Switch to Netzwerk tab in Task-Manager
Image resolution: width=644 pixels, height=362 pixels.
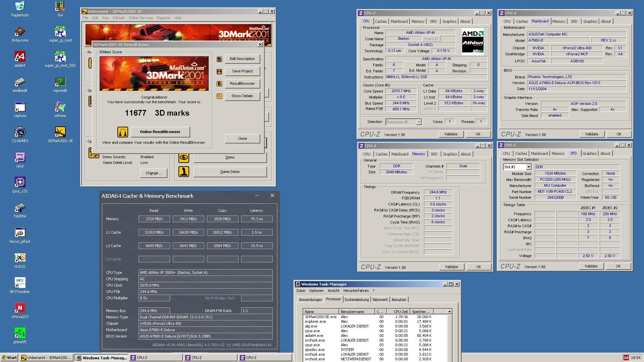point(380,300)
